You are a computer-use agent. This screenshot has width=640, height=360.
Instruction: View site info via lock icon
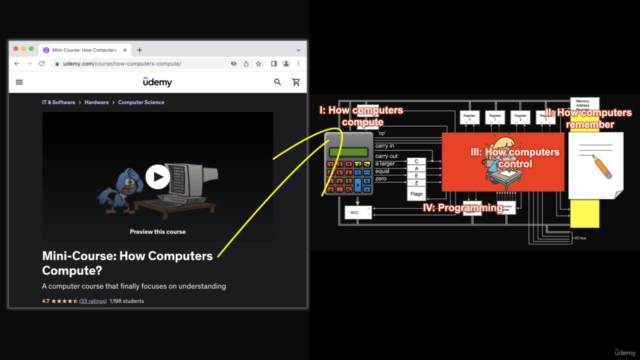pyautogui.click(x=57, y=64)
